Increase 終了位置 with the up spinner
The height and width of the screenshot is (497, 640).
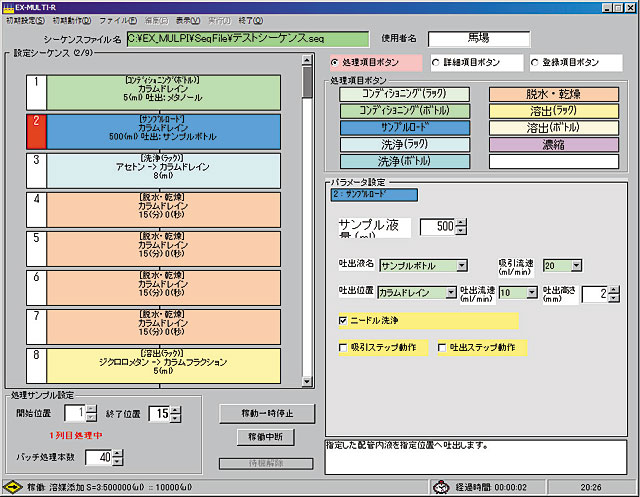[x=175, y=410]
